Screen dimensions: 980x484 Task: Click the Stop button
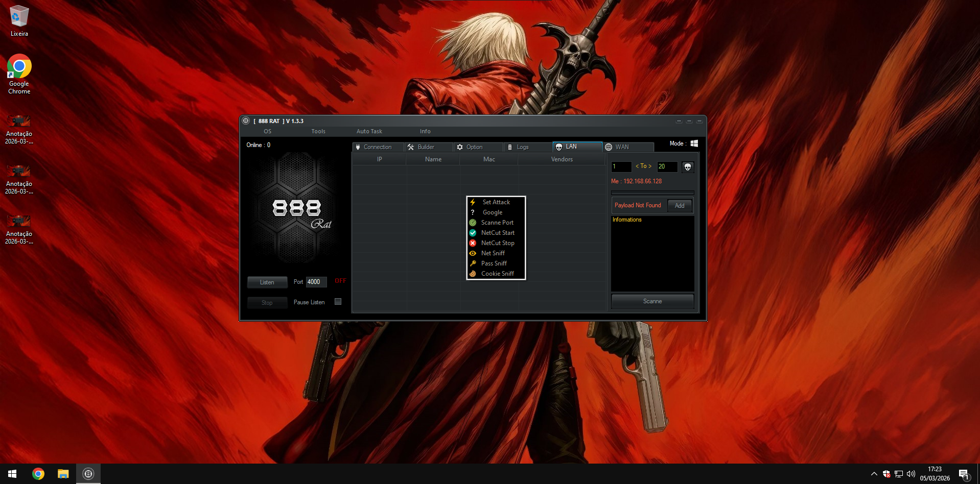pos(267,303)
